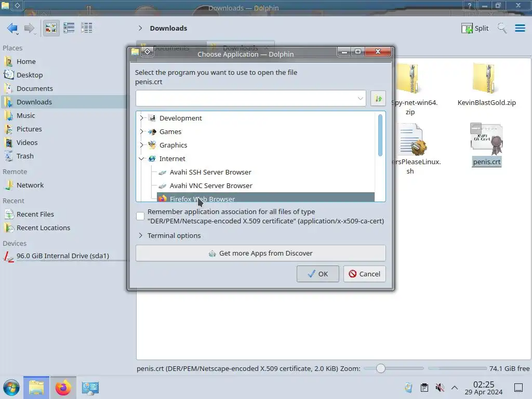Image resolution: width=532 pixels, height=399 pixels.
Task: Expand the Graphics category
Action: pyautogui.click(x=142, y=145)
